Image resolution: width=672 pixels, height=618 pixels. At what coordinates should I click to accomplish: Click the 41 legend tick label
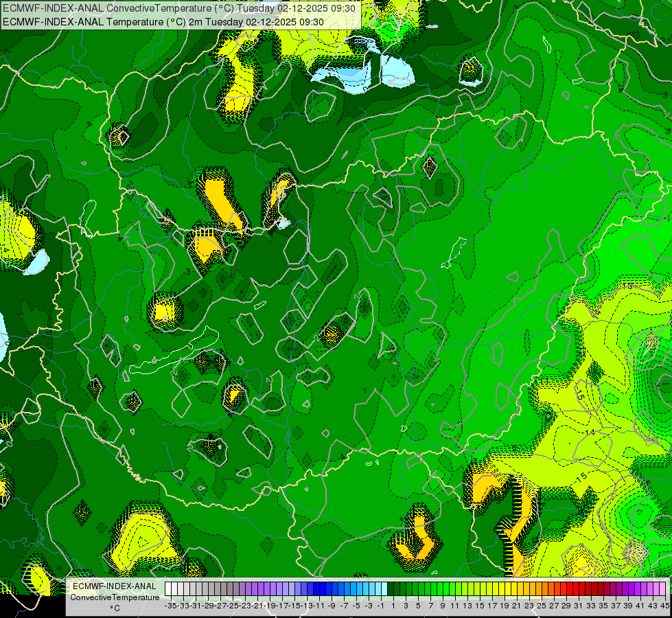[x=640, y=606]
